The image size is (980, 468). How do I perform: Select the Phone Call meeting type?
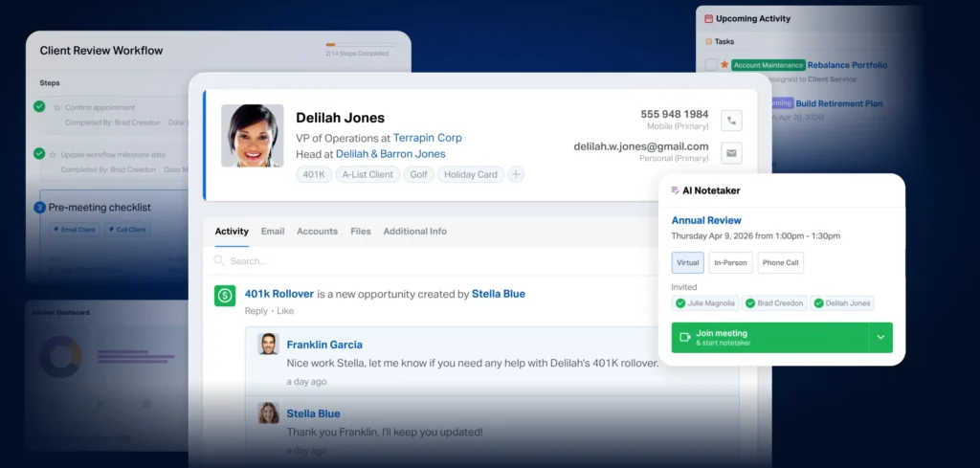coord(781,262)
